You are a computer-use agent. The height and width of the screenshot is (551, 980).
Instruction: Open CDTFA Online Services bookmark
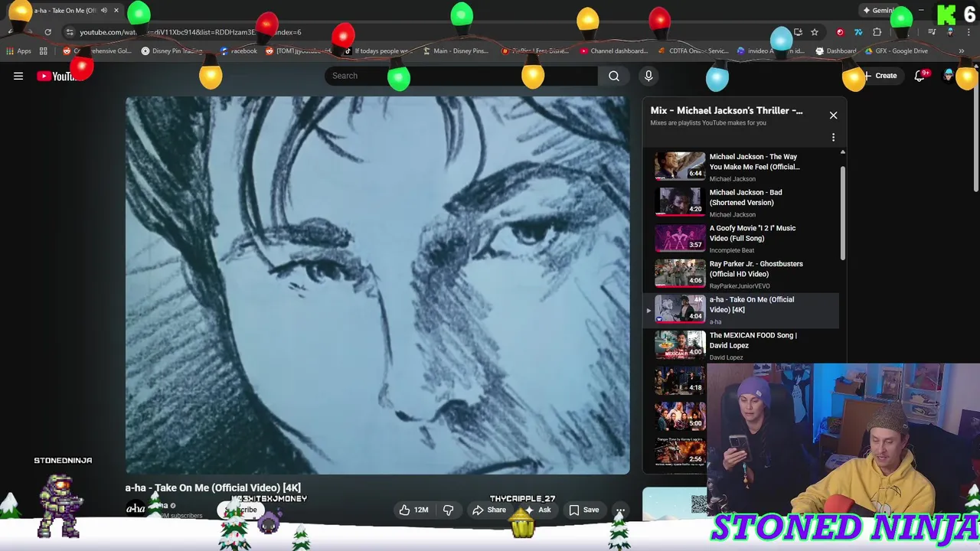(x=693, y=51)
